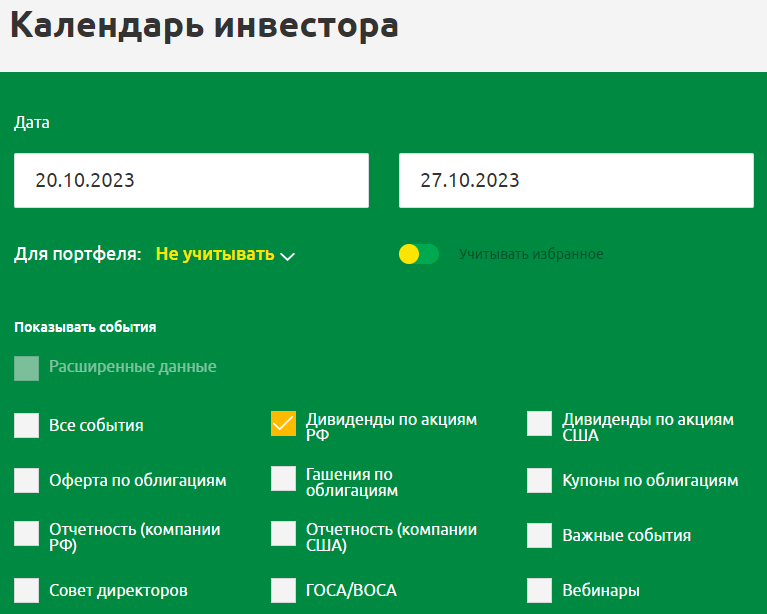Check 'Дивиденды по акциям США' checkbox
The width and height of the screenshot is (767, 614).
(x=540, y=424)
